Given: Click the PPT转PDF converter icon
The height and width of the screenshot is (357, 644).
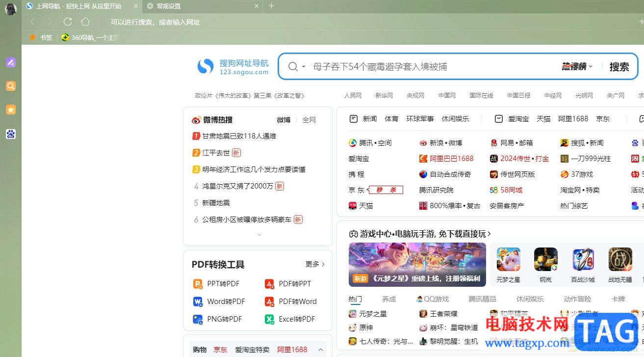Looking at the screenshot, I should point(198,284).
